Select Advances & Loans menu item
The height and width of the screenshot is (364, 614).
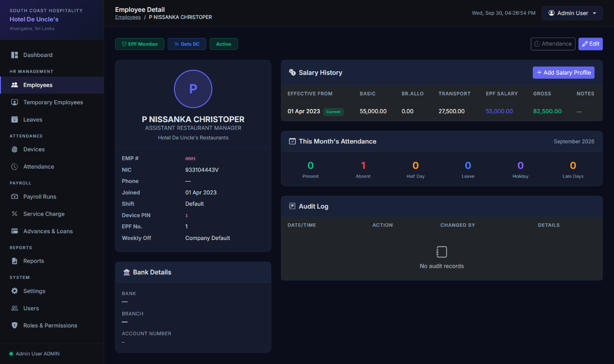(x=52, y=231)
